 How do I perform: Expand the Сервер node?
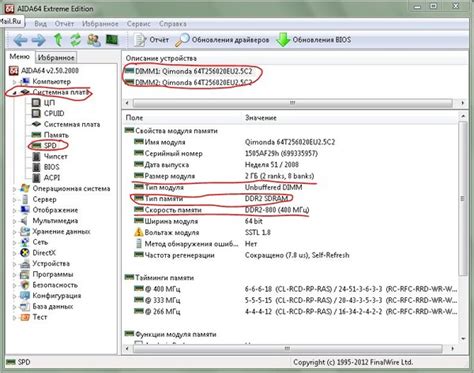click(14, 200)
